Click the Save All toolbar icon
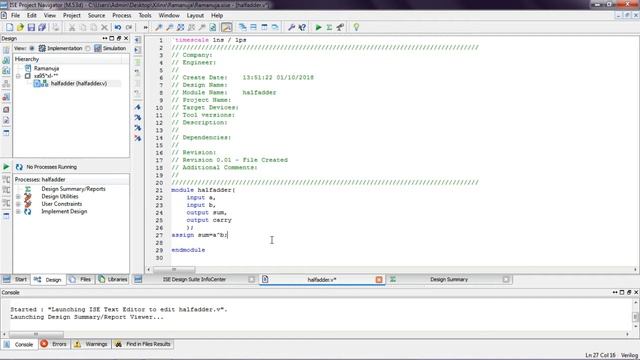Screen dimensions: 640x360 coord(42,27)
